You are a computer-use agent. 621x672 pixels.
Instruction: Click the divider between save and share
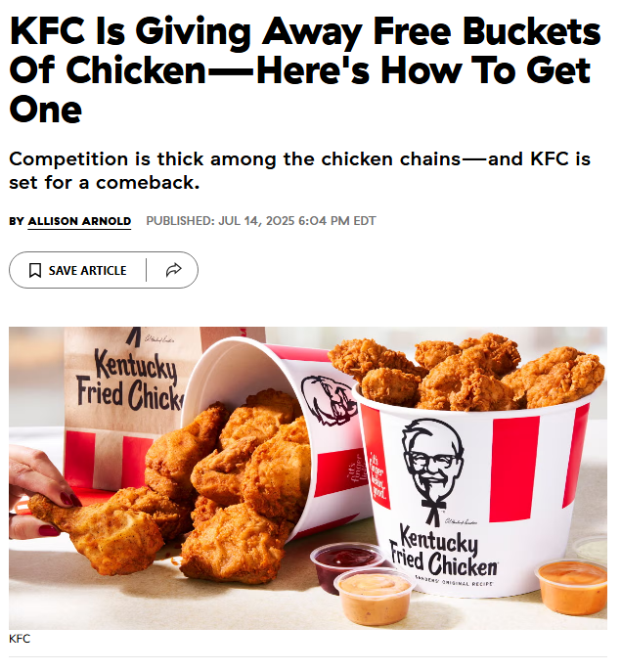click(x=146, y=270)
